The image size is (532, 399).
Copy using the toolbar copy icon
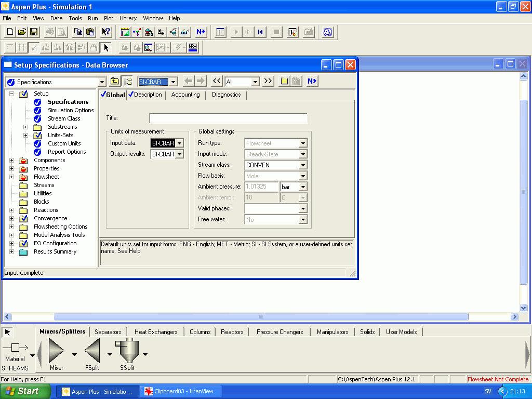(78, 32)
